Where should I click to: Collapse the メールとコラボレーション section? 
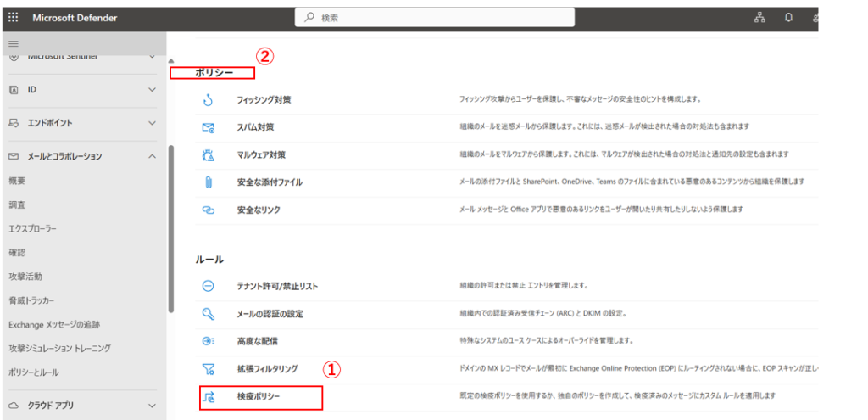[x=152, y=156]
